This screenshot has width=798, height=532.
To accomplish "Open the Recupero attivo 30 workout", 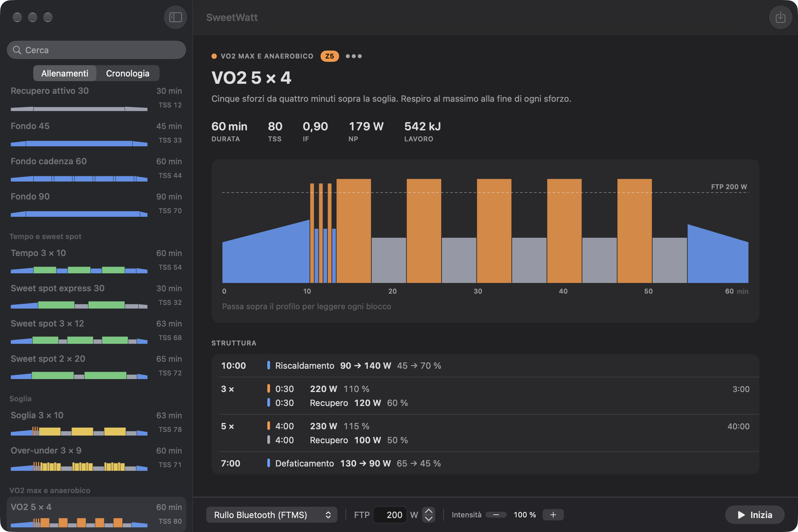I will (96, 99).
